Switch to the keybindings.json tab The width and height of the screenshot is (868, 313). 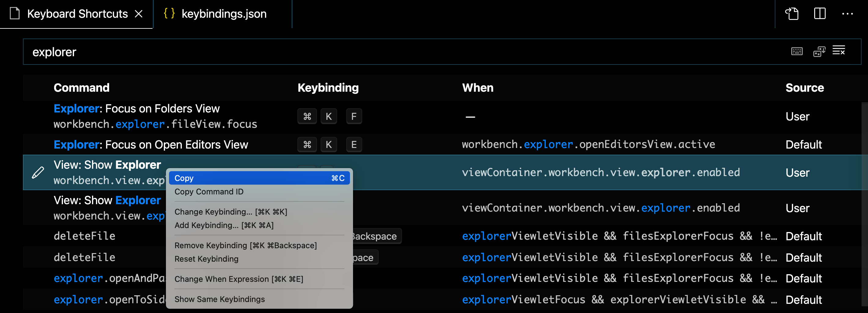pyautogui.click(x=223, y=14)
